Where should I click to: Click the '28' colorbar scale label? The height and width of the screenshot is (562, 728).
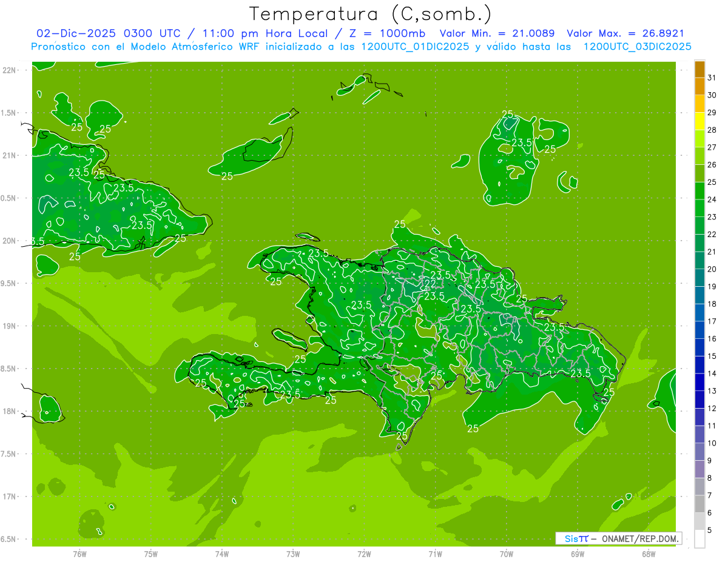click(x=712, y=130)
